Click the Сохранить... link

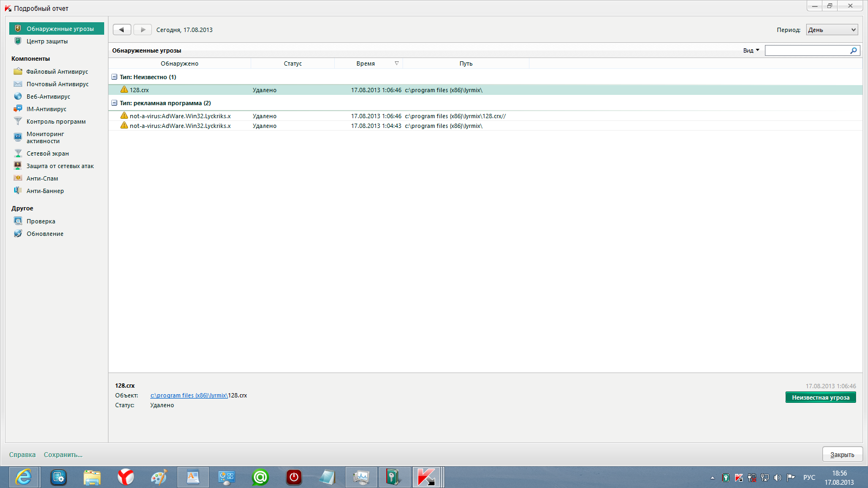(63, 455)
